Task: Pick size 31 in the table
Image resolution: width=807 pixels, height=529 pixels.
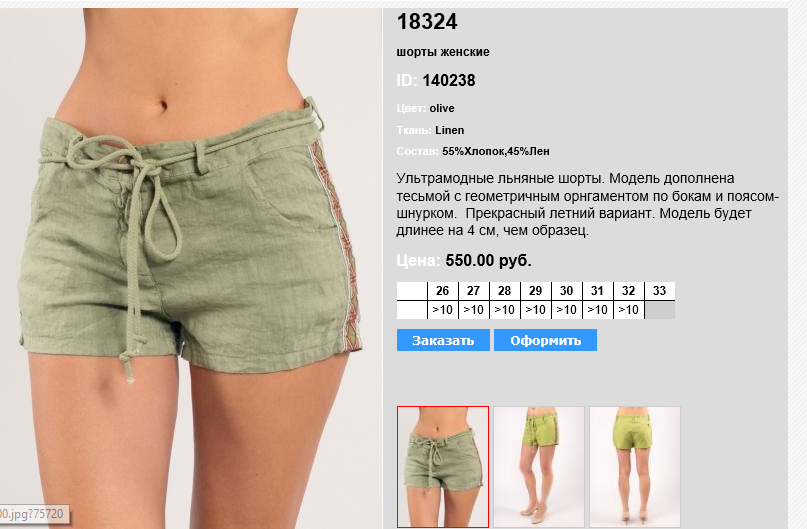Action: [x=598, y=291]
